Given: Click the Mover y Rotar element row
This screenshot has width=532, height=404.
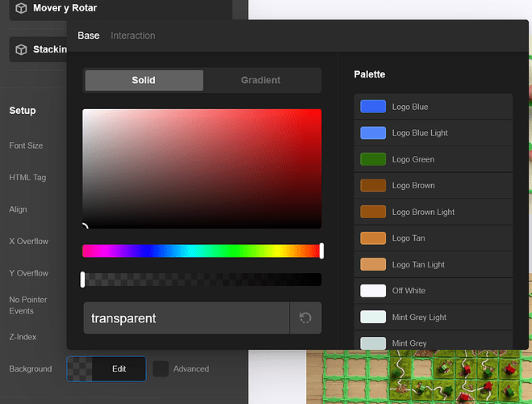Looking at the screenshot, I should click(x=121, y=10).
